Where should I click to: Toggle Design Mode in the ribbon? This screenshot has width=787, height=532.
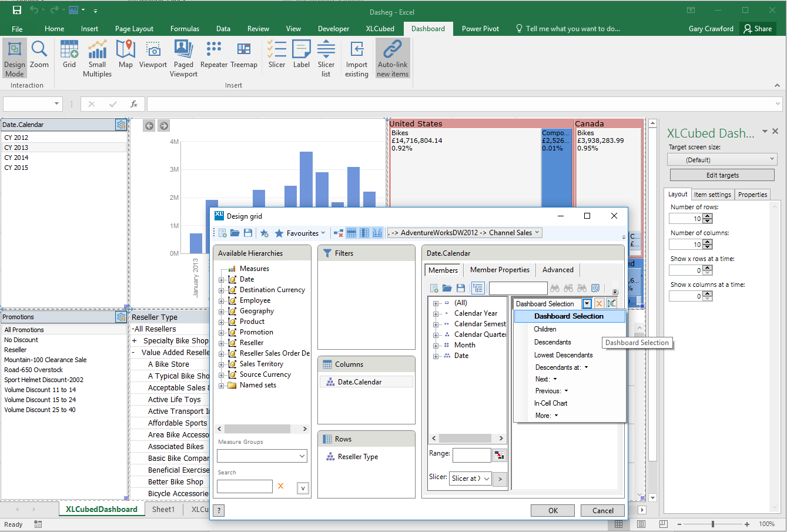click(x=15, y=59)
